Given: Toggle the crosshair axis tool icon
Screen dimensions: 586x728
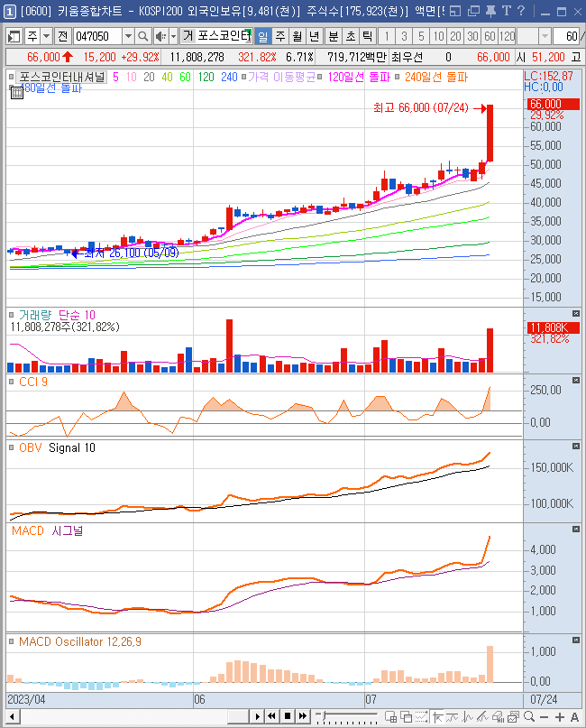Looking at the screenshot, I should tap(437, 717).
